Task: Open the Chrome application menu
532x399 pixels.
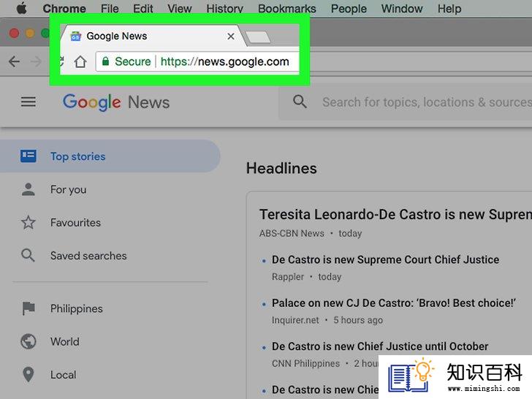Action: click(x=64, y=9)
